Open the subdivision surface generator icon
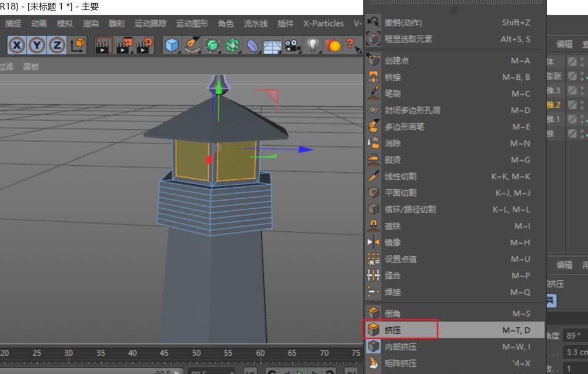This screenshot has height=374, width=588. [212, 45]
